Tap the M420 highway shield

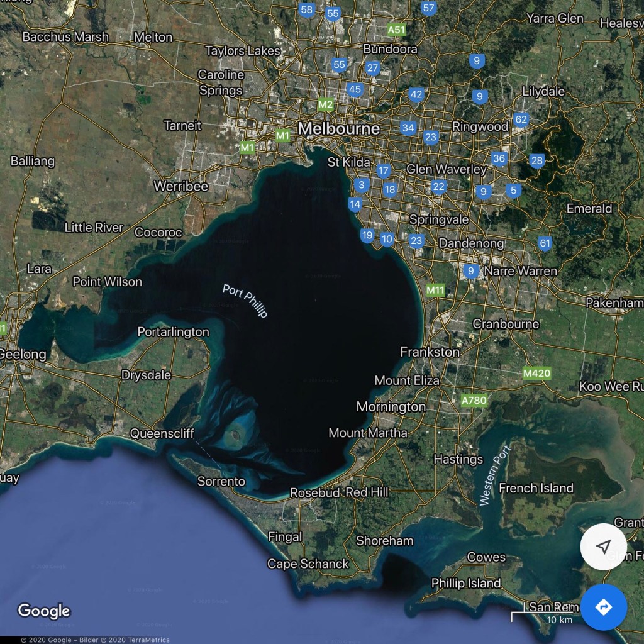[x=536, y=374]
